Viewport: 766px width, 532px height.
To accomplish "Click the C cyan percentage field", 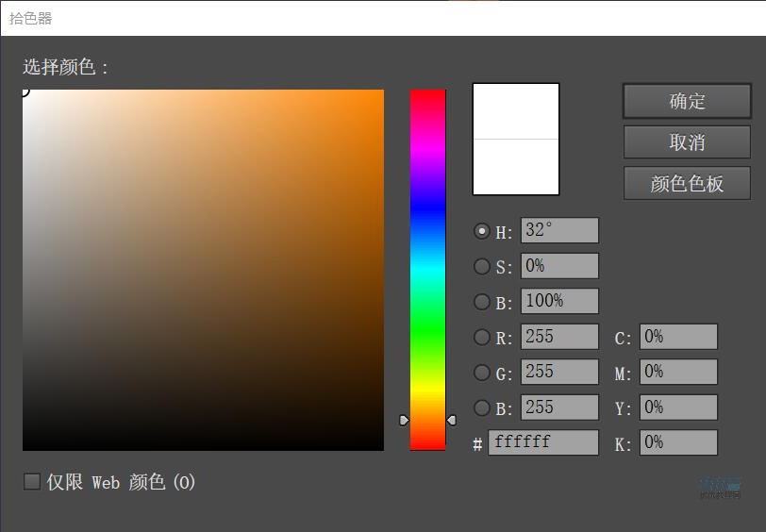I will click(x=677, y=337).
